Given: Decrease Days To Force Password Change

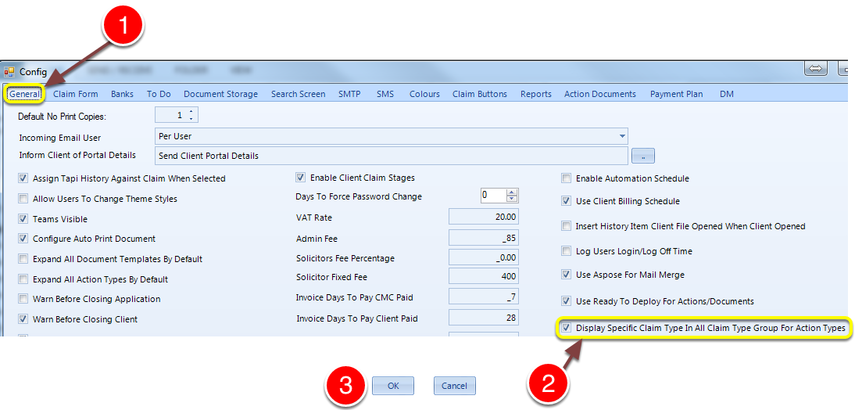Looking at the screenshot, I should (511, 199).
